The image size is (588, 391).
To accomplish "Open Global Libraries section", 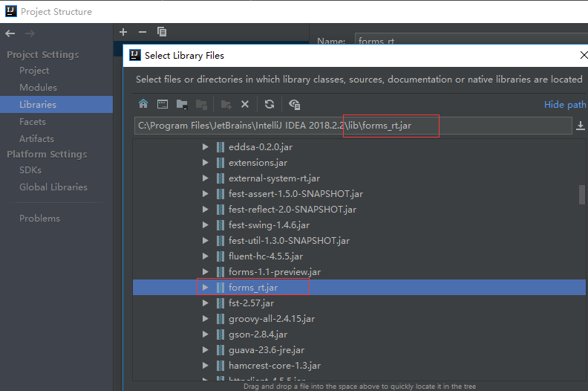I will pyautogui.click(x=53, y=187).
